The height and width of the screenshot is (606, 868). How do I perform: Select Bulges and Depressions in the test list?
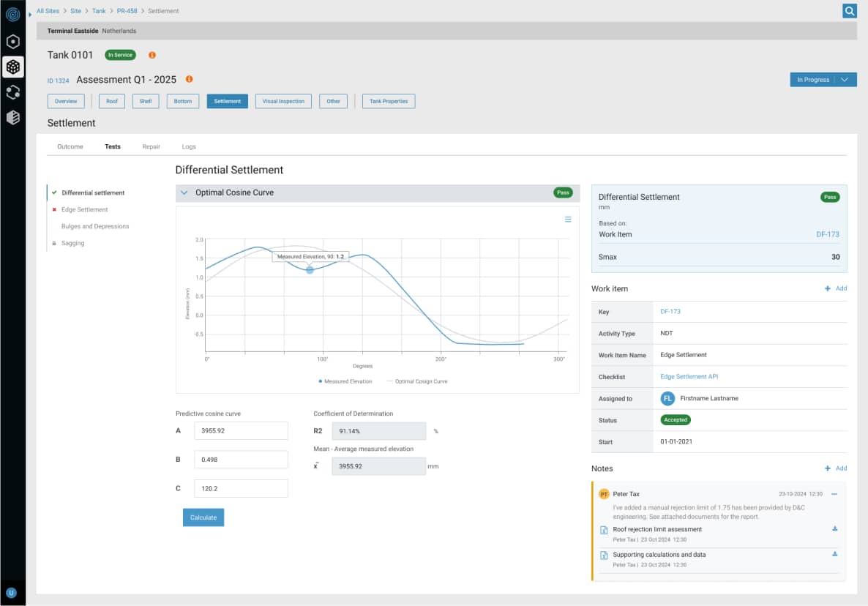[95, 226]
